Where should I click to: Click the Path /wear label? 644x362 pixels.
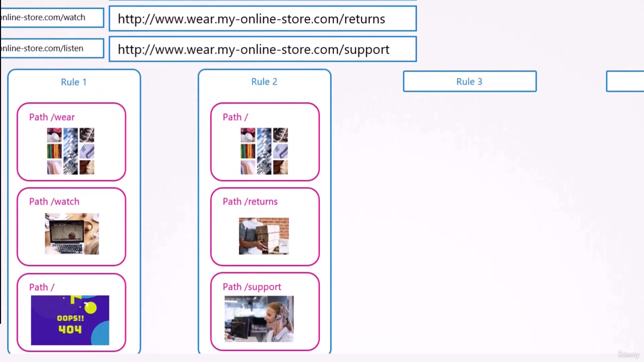coord(52,117)
